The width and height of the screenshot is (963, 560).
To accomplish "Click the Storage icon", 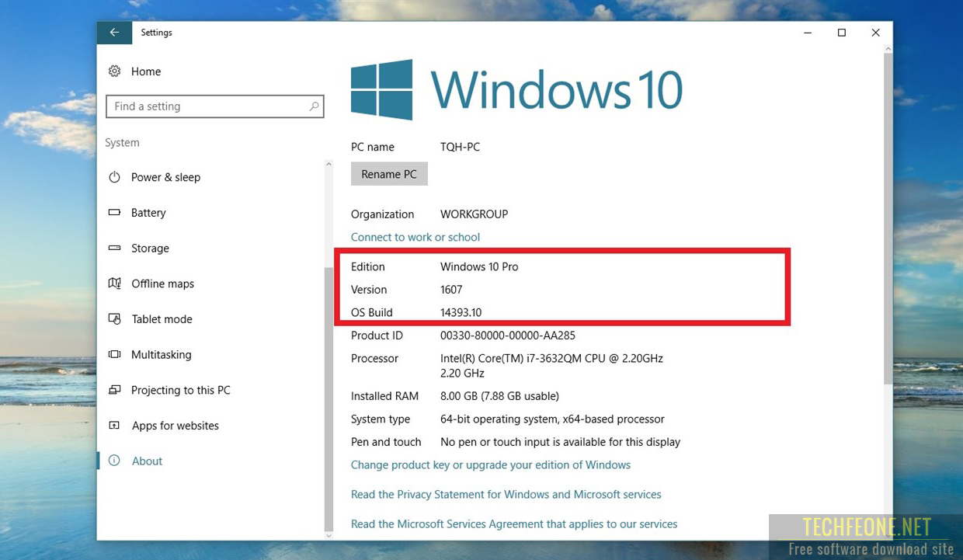I will click(113, 248).
